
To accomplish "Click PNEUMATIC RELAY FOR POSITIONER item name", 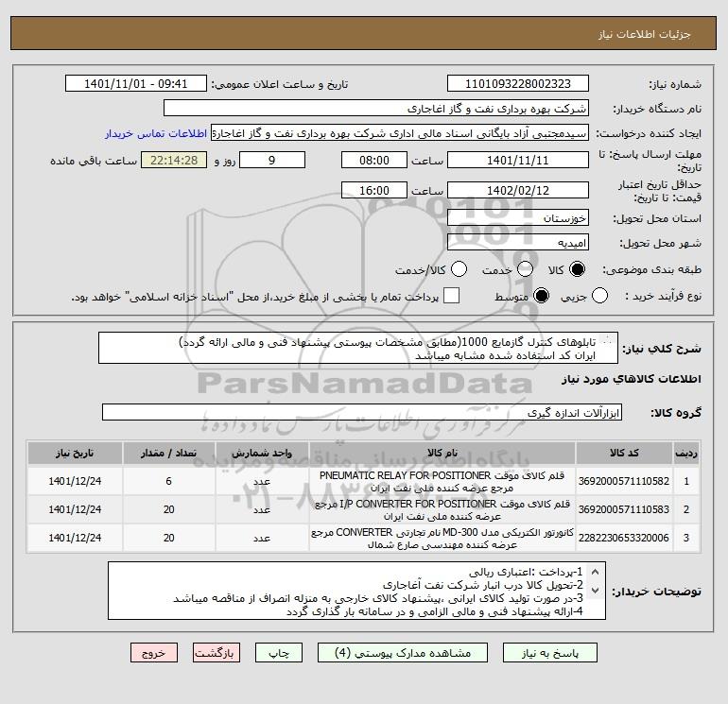I will tap(442, 481).
